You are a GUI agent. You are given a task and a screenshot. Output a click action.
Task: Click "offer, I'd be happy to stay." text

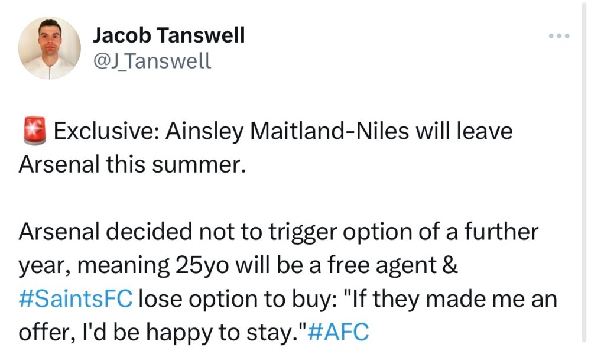pyautogui.click(x=160, y=330)
